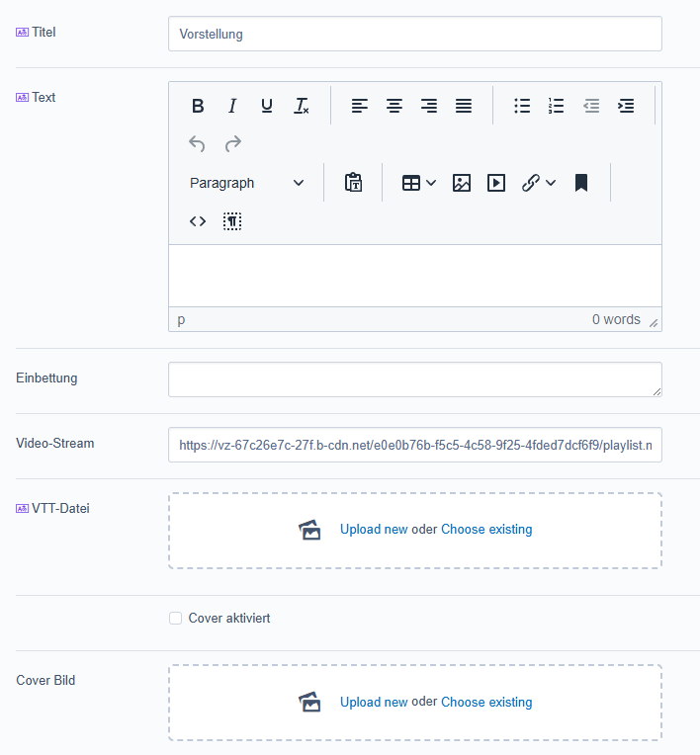The height and width of the screenshot is (755, 700).
Task: Apply italic formatting
Action: click(x=232, y=106)
